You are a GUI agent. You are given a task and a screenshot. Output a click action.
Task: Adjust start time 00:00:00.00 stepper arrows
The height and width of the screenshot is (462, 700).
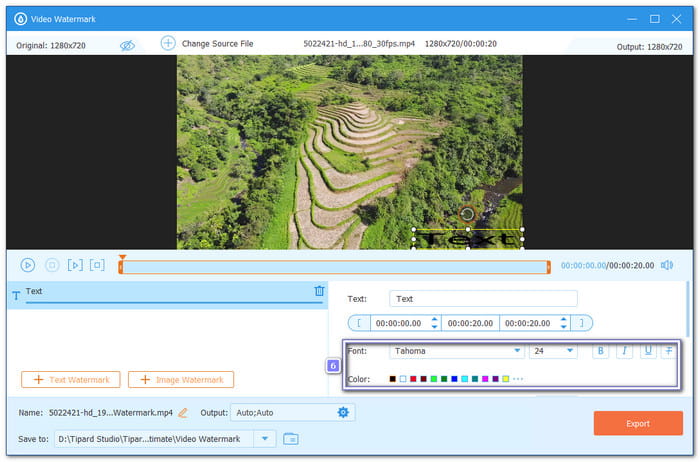pyautogui.click(x=434, y=323)
